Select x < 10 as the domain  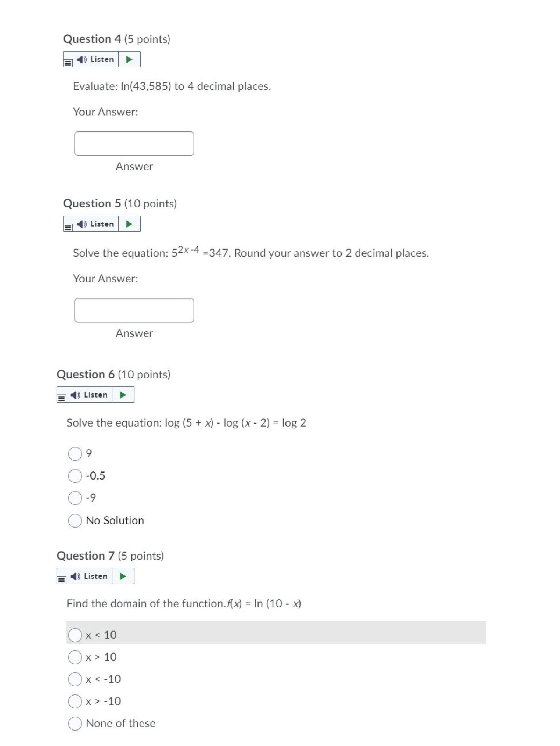pos(75,635)
